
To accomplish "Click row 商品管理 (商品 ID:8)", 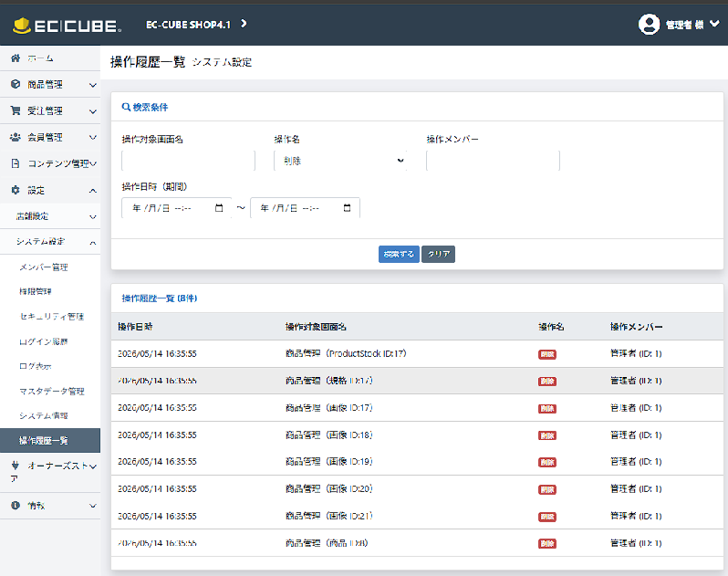I will point(417,543).
